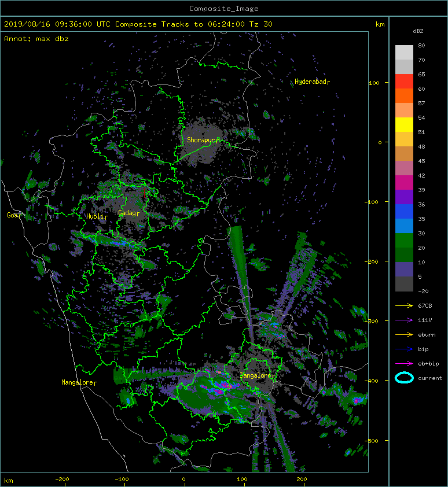Click the red 65 dBZ color swatch
This screenshot has width=448, height=487.
pyautogui.click(x=404, y=81)
